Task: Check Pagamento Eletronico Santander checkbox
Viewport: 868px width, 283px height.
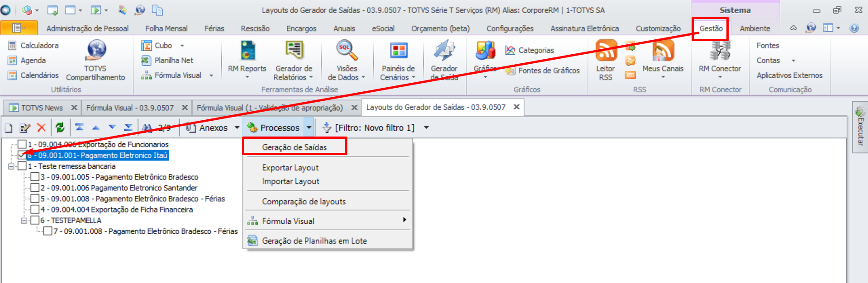Action: [x=35, y=188]
